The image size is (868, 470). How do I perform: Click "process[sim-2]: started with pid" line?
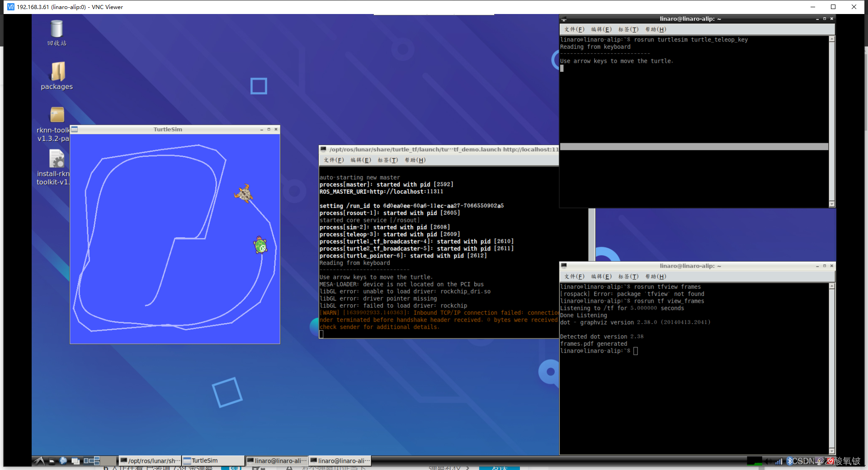384,227
